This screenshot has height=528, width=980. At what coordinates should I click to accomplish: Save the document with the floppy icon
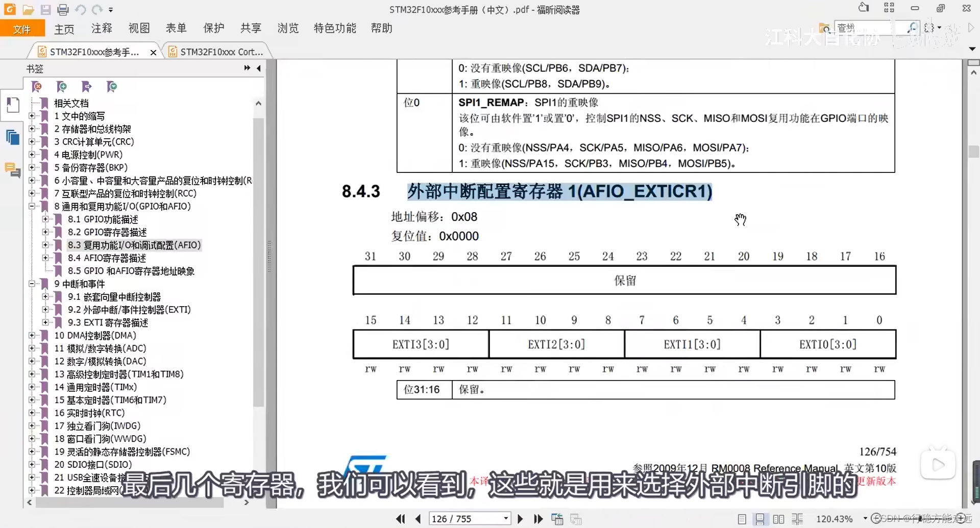coord(46,10)
